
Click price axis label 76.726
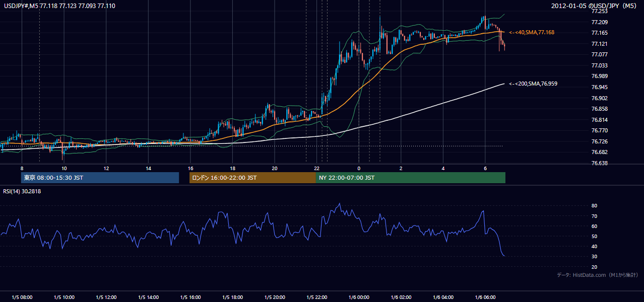(600, 141)
